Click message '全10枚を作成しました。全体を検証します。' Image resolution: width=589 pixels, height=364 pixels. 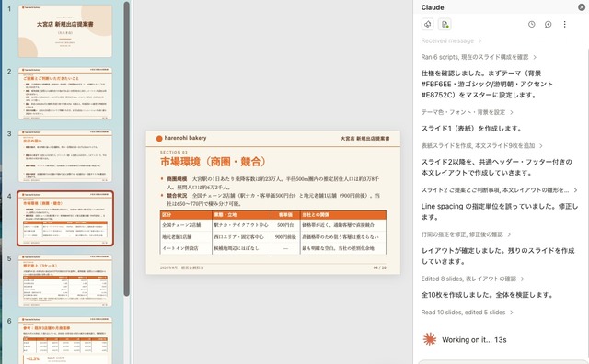[488, 295]
